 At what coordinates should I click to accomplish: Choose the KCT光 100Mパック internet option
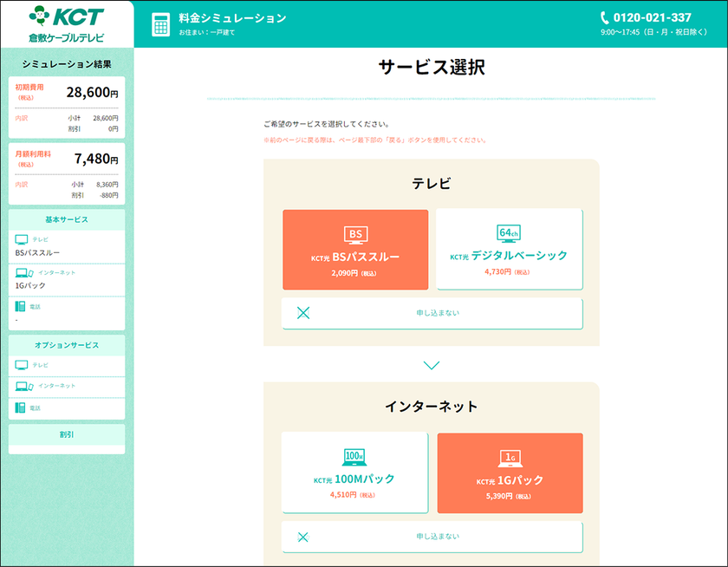pos(355,472)
